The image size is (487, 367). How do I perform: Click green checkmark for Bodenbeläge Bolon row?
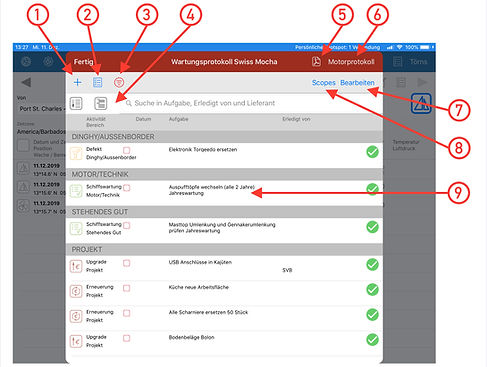[x=372, y=340]
